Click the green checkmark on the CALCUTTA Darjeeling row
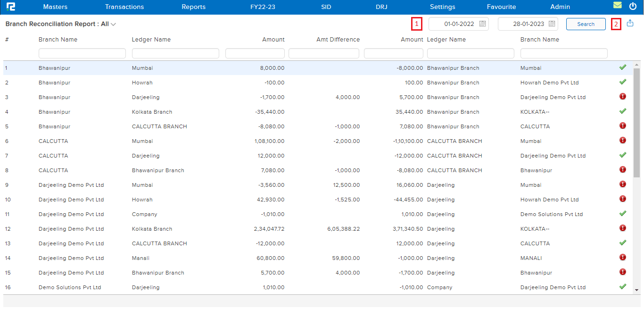The height and width of the screenshot is (309, 644). pos(623,154)
